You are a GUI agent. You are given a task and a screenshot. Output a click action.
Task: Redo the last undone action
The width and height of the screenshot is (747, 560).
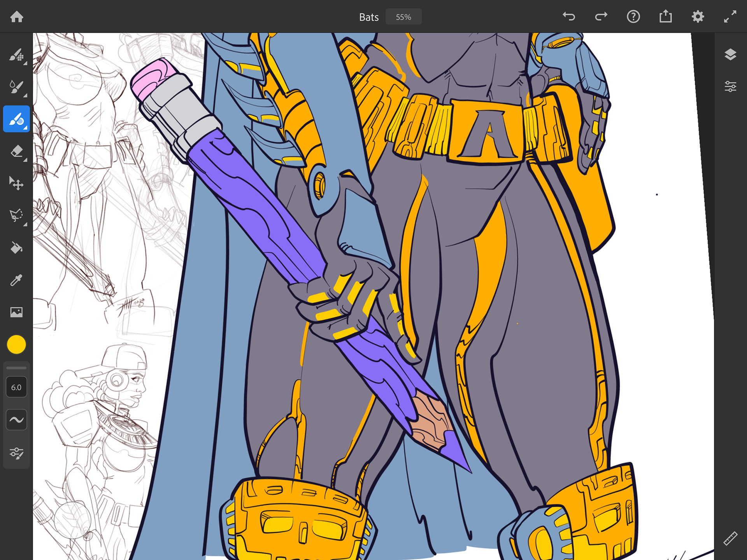click(x=601, y=17)
